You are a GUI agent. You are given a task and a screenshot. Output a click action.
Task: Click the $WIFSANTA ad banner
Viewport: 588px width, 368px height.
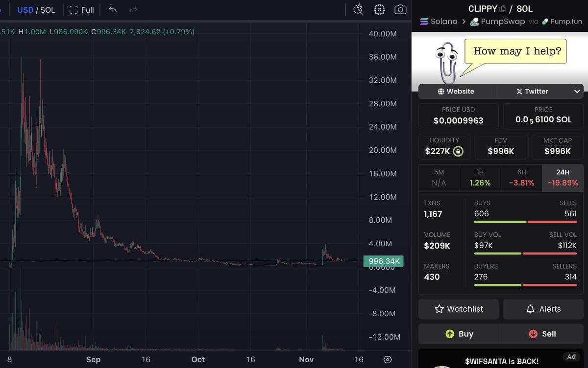coord(501,359)
